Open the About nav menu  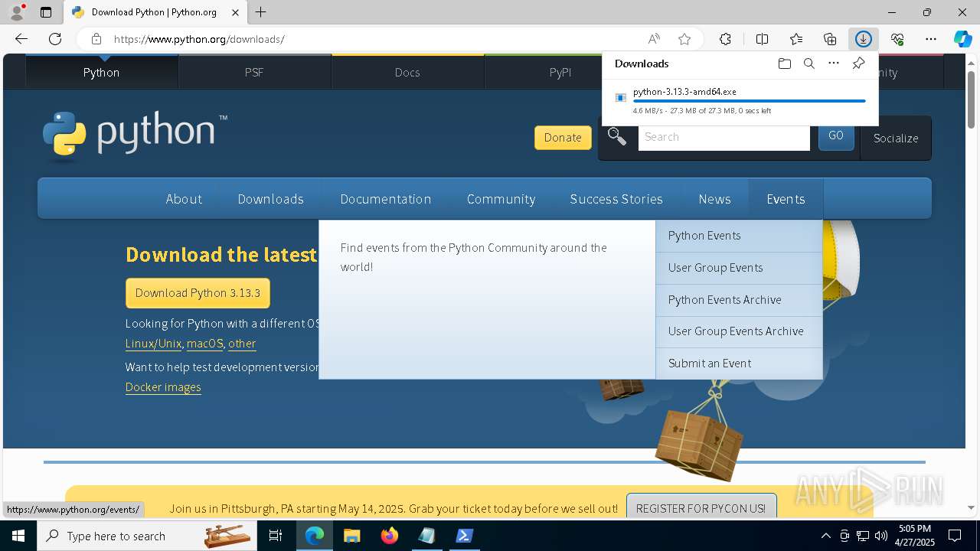click(x=184, y=199)
